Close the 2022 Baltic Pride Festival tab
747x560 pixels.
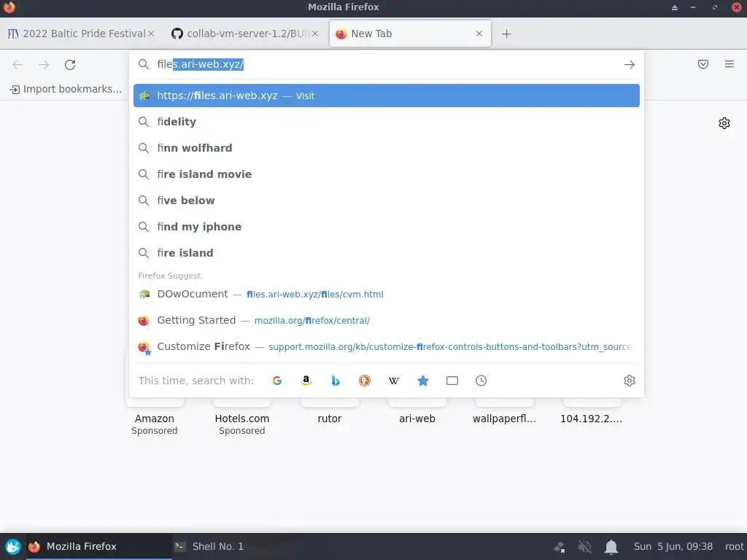point(151,34)
